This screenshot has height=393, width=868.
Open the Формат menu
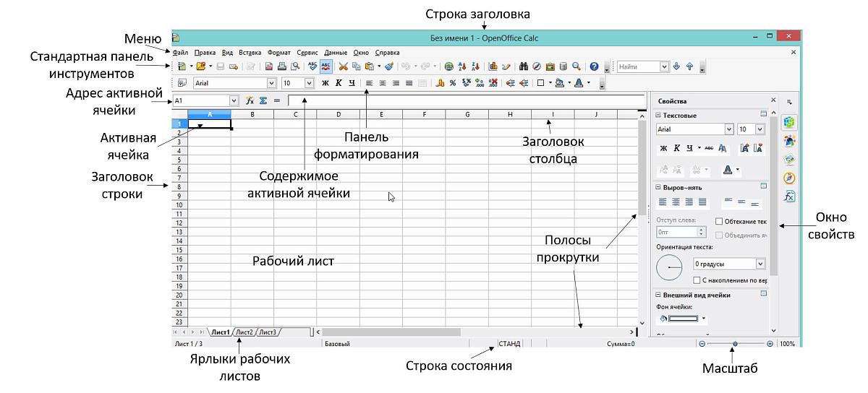[279, 52]
